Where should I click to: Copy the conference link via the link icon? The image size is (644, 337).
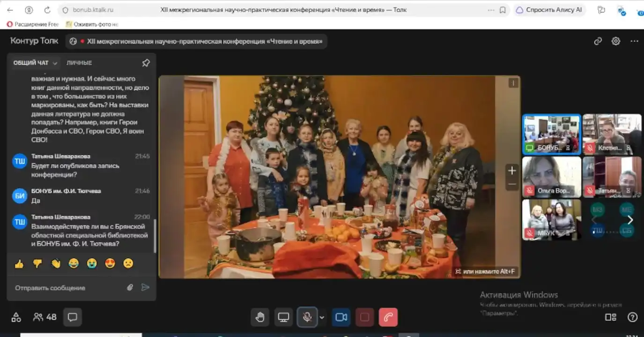[598, 41]
